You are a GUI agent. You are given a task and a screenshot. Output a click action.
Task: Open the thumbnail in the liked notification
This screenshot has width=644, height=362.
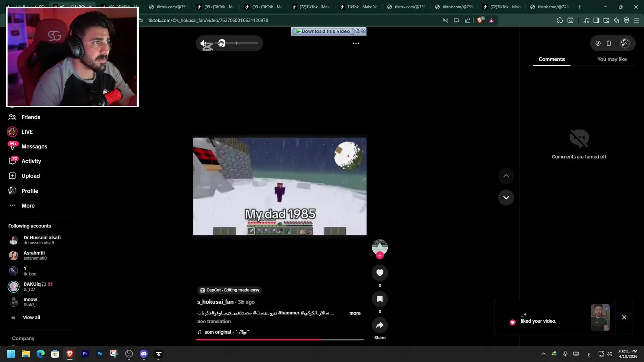click(600, 317)
